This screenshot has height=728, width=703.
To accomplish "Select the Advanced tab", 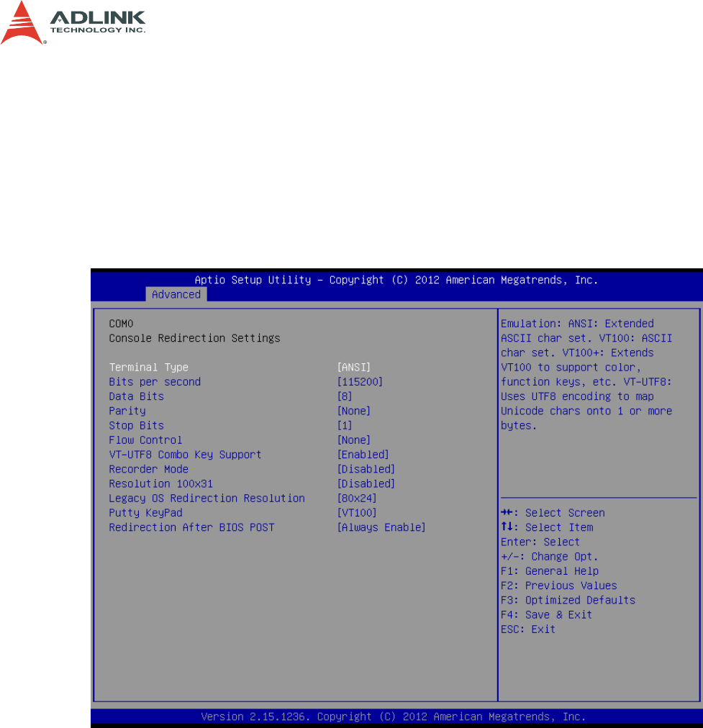I will pyautogui.click(x=176, y=294).
